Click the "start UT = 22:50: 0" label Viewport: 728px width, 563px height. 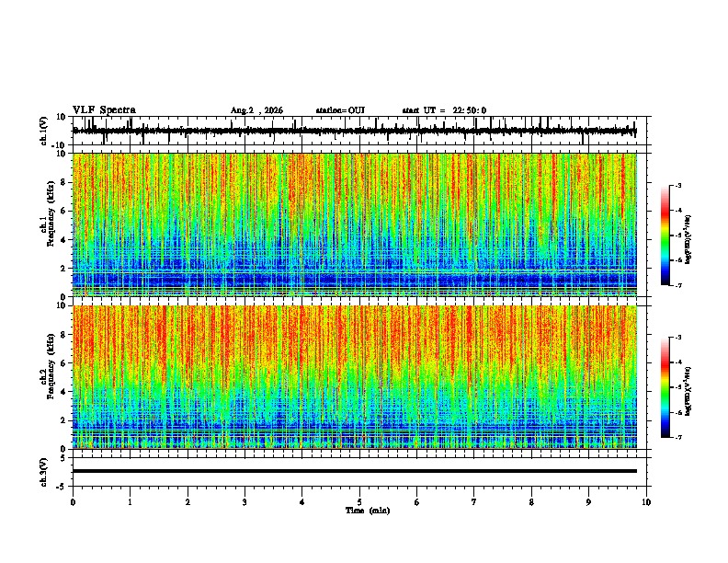click(x=444, y=110)
